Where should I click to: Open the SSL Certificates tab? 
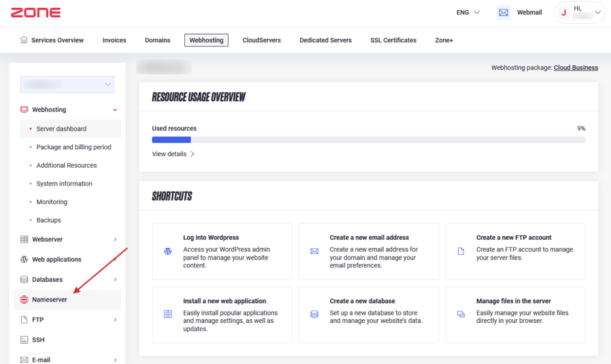[393, 40]
